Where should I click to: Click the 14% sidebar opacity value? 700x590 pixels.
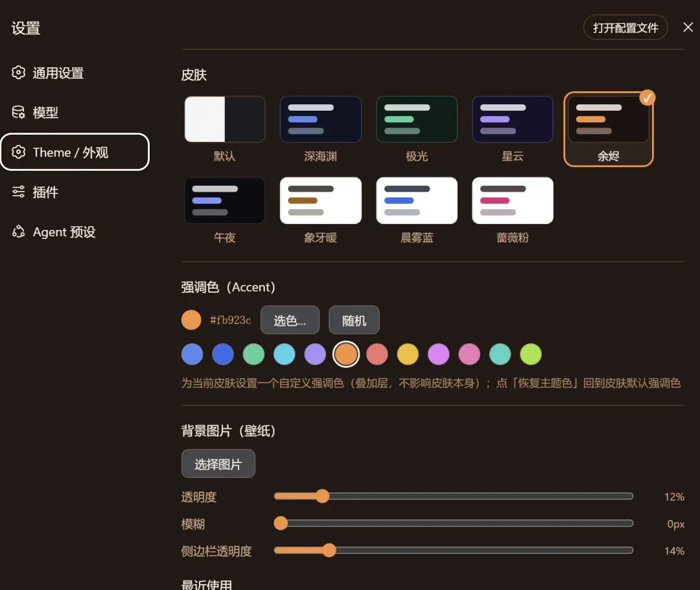pyautogui.click(x=674, y=550)
